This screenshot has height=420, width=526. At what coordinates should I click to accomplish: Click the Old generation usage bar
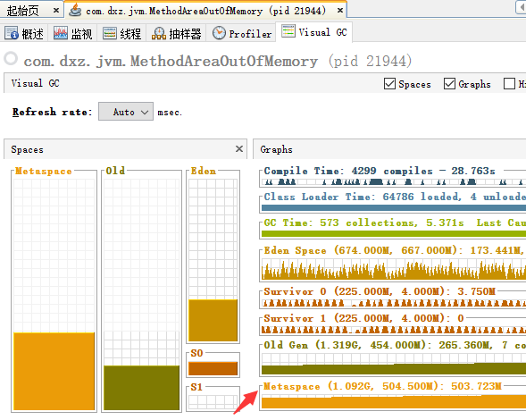(x=142, y=388)
